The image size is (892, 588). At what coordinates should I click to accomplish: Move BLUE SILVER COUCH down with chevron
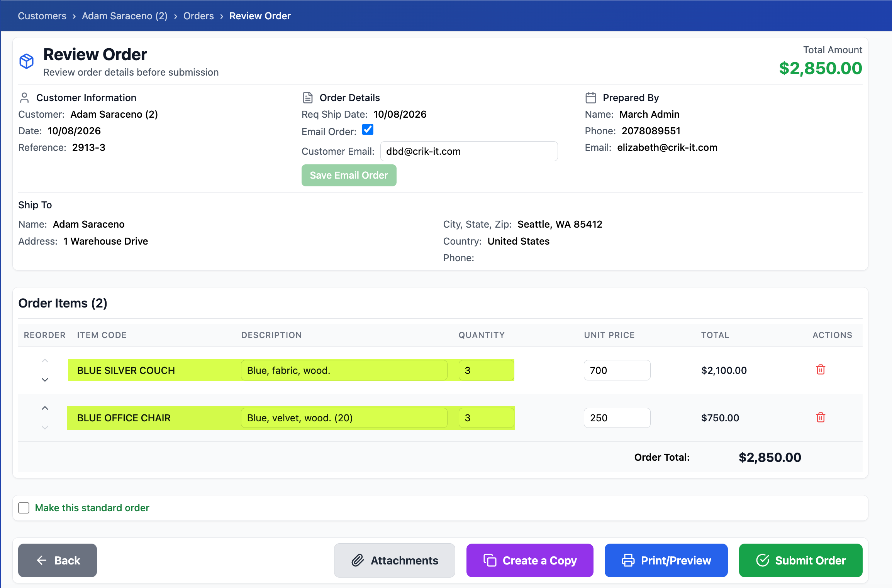tap(45, 380)
